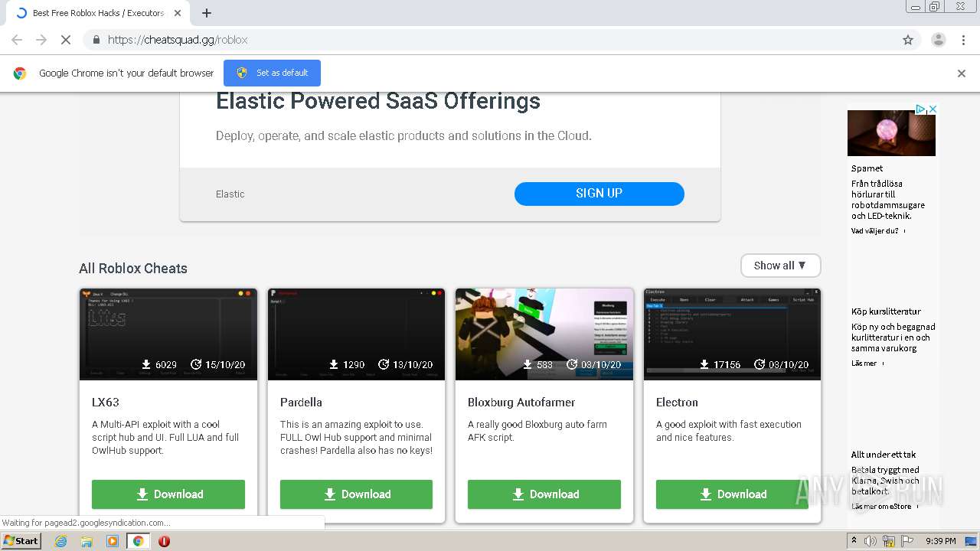980x551 pixels.
Task: Open Internet Explorer from taskbar
Action: [60, 541]
